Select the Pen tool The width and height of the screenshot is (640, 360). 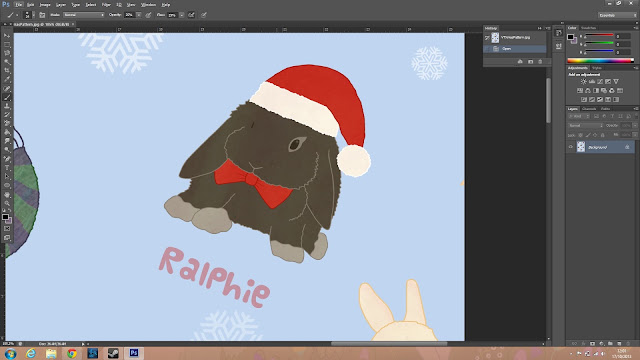(x=7, y=159)
